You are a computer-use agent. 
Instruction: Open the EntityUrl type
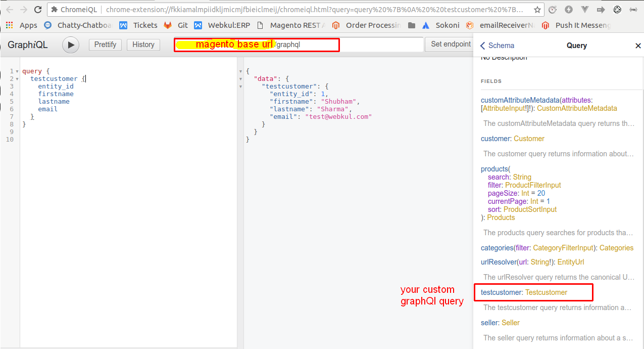click(571, 262)
